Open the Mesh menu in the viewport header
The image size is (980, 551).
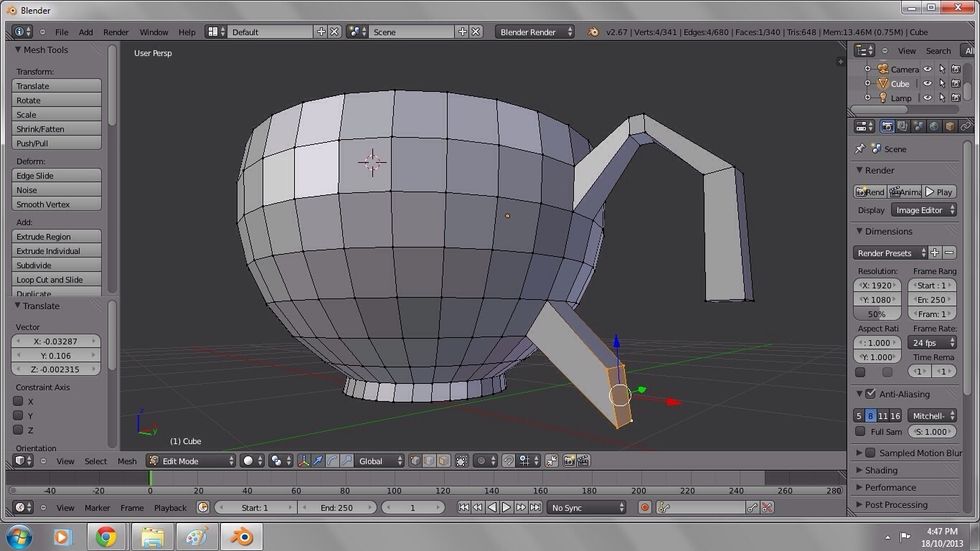(127, 461)
